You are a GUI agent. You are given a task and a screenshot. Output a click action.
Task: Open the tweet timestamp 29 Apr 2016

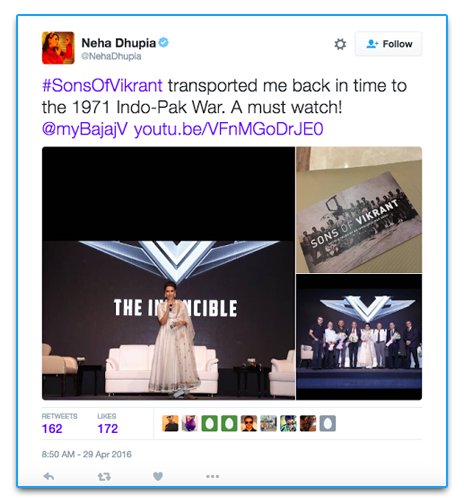click(87, 454)
